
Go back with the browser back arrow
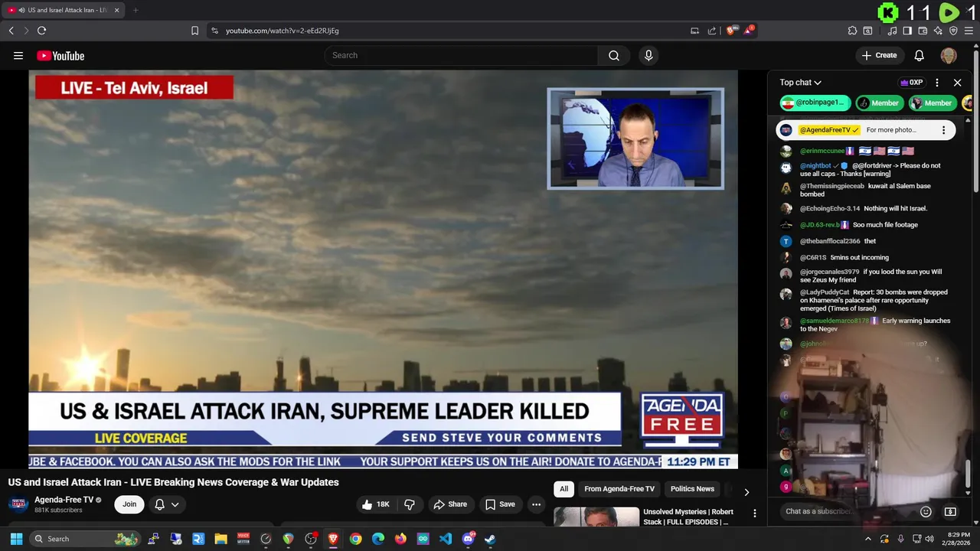11,31
